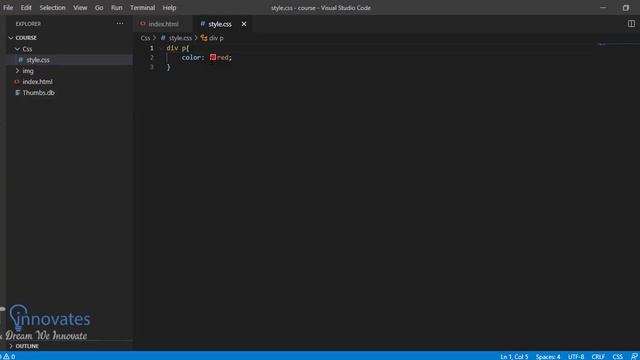Switch to the index.html tab
Viewport: 640px width, 360px height.
tap(163, 24)
